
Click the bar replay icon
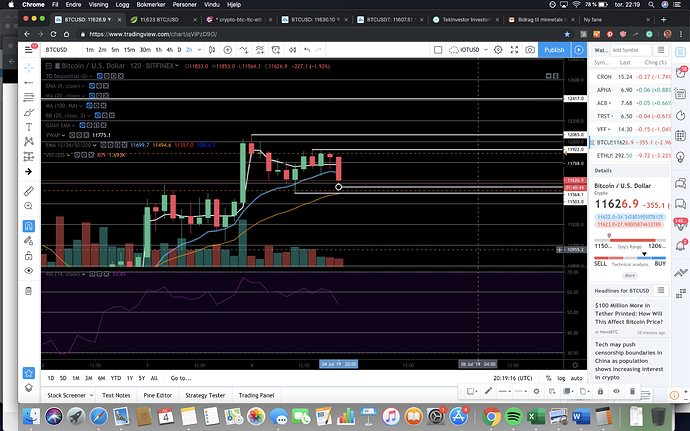[x=292, y=50]
